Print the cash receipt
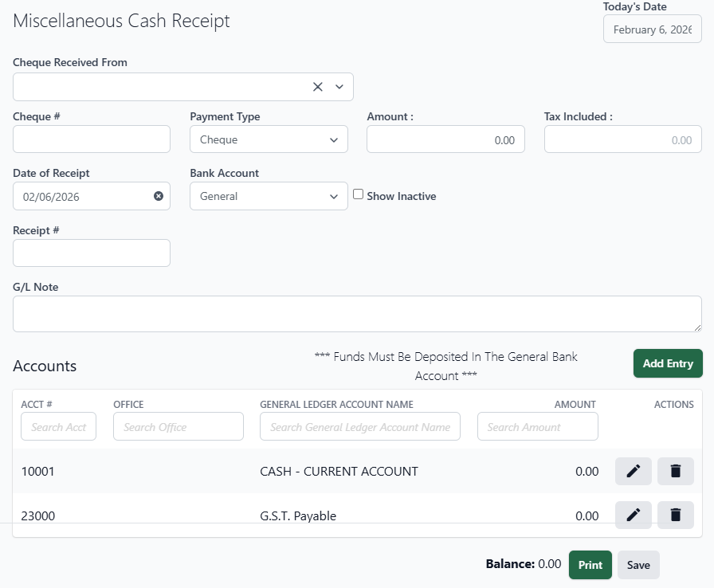714x588 pixels. 590,565
